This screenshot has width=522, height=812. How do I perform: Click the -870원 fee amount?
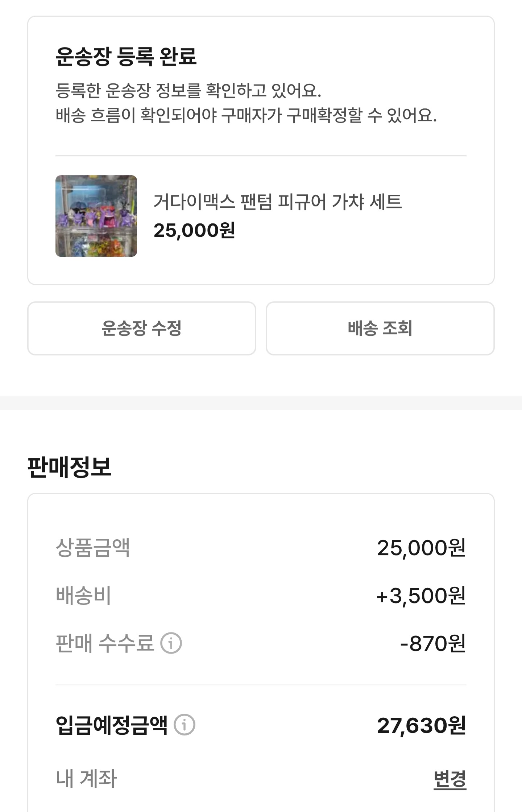click(433, 643)
